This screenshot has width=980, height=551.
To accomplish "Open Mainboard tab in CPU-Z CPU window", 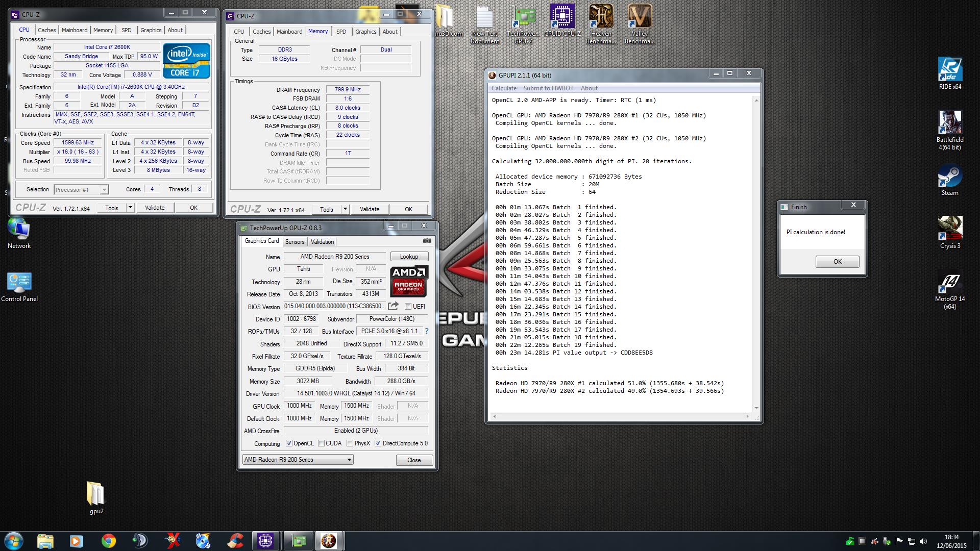I will (x=75, y=30).
